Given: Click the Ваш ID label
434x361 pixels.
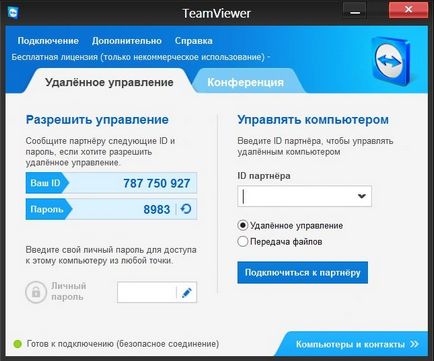Looking at the screenshot, I should point(45,183).
